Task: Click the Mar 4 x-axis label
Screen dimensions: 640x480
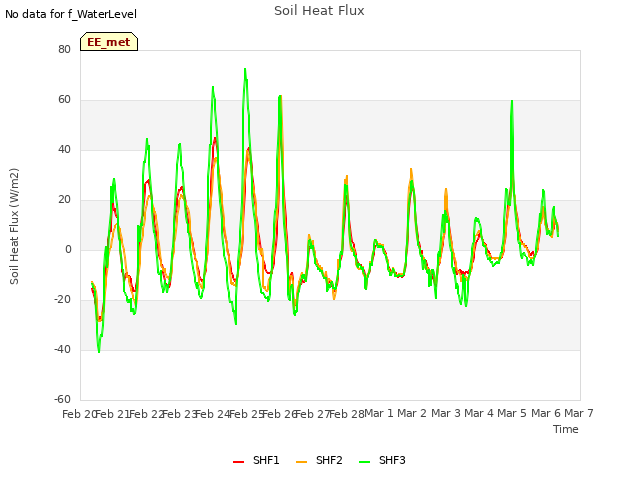Action: coord(479,413)
